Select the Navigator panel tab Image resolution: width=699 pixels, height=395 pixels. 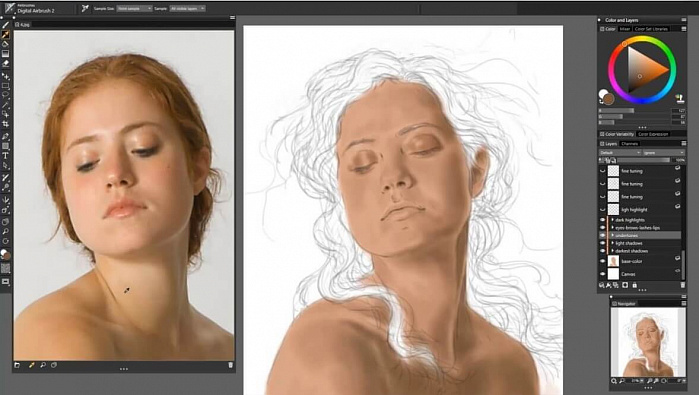tap(624, 304)
